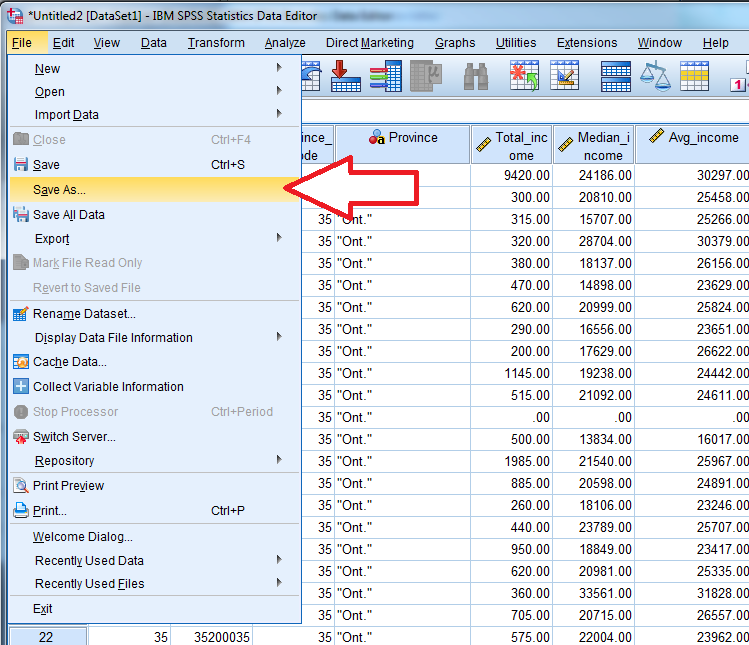The height and width of the screenshot is (645, 749).
Task: Select the Province column header
Action: click(403, 145)
